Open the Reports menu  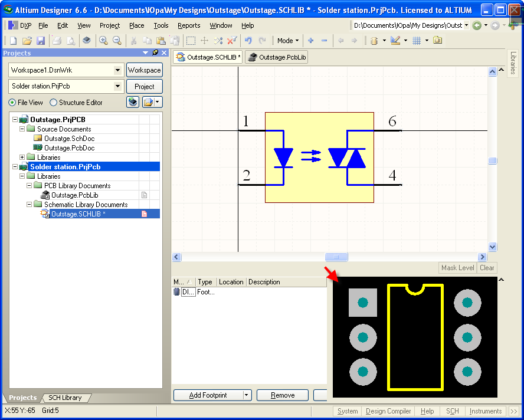189,25
